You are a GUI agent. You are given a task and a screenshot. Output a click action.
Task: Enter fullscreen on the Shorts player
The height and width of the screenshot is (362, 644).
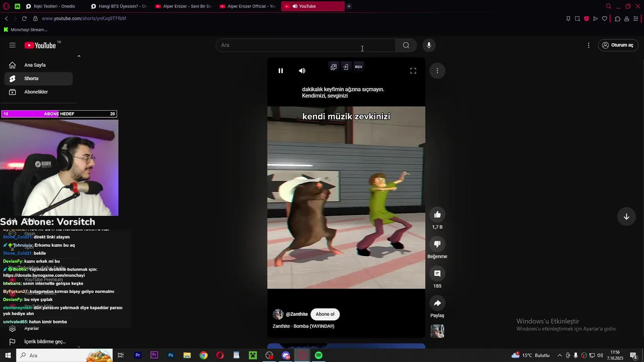pos(413,71)
